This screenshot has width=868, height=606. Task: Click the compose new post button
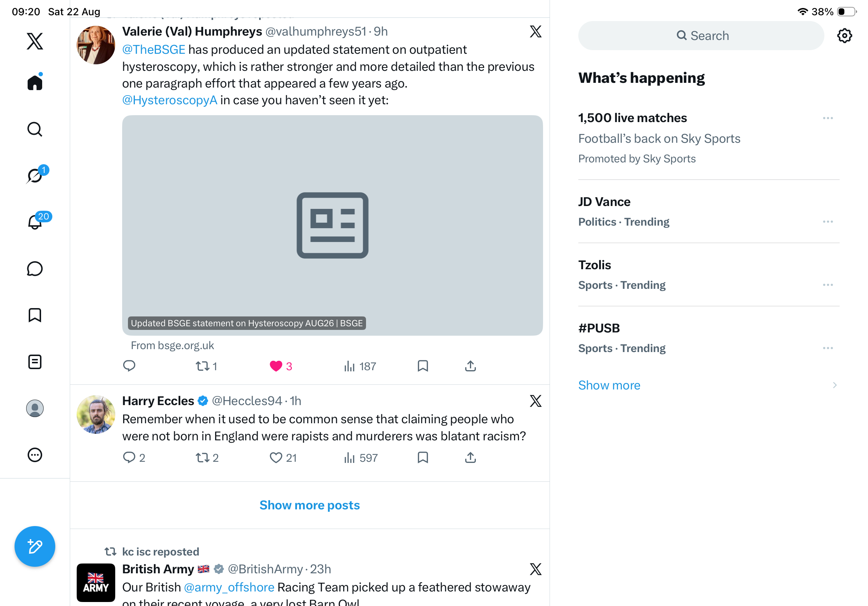pyautogui.click(x=35, y=547)
